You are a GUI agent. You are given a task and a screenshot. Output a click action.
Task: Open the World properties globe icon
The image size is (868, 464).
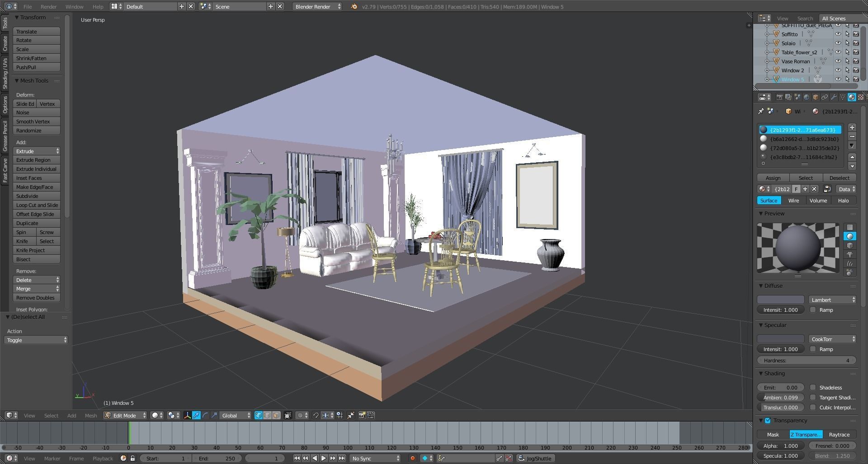(807, 97)
